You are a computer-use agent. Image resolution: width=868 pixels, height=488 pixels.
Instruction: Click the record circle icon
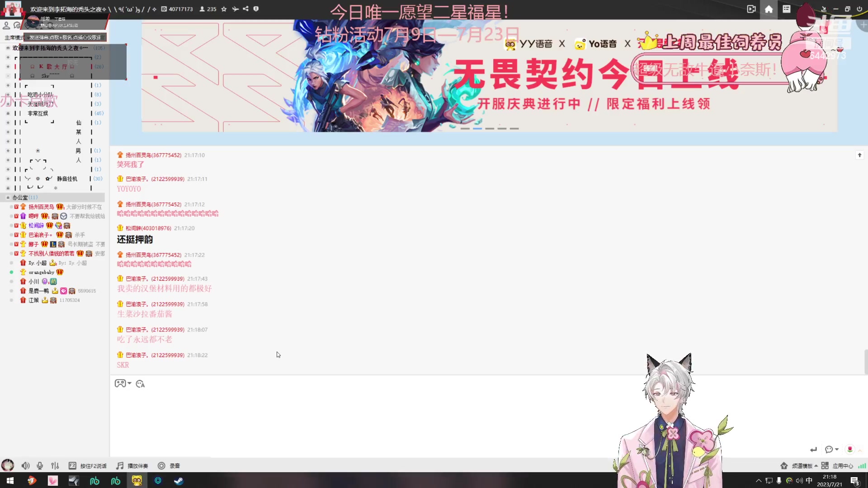tap(161, 466)
